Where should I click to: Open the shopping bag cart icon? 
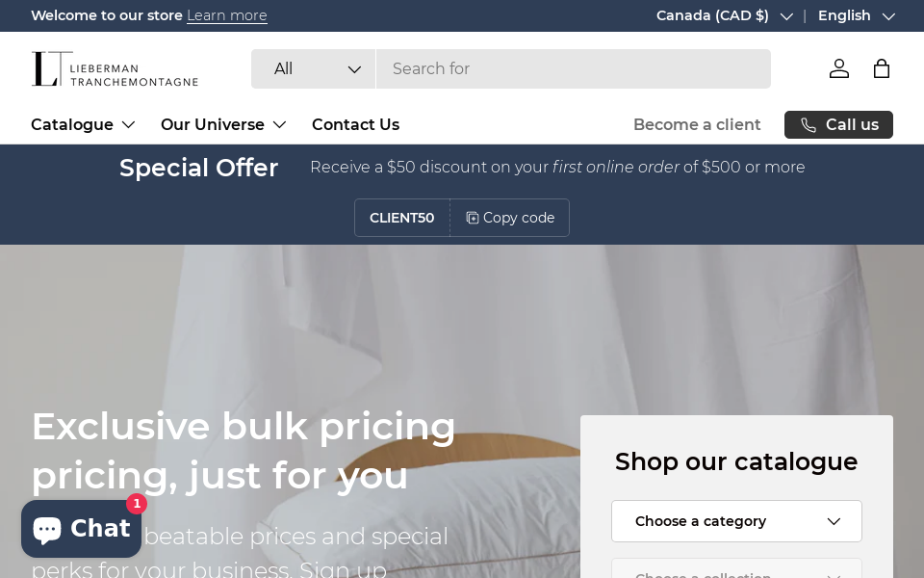point(881,68)
